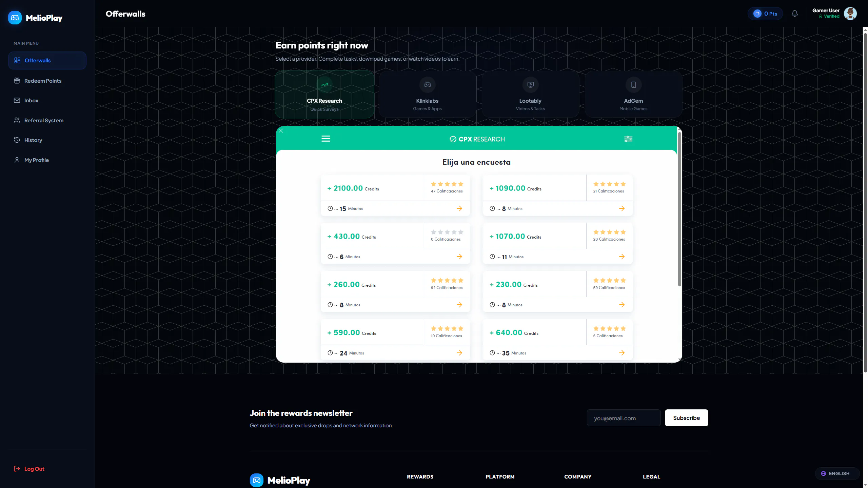Click the + 2100.00 Credits amount
This screenshot has width=868, height=488.
coord(353,188)
